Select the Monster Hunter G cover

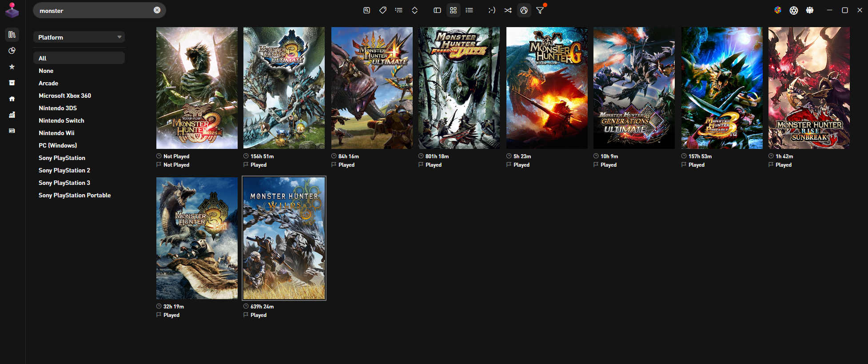(547, 88)
